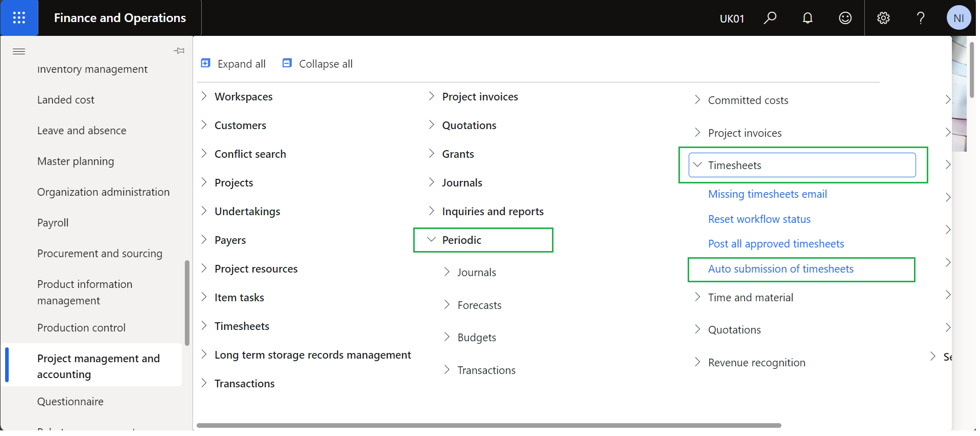Select company UK01
980x436 pixels.
(x=732, y=18)
